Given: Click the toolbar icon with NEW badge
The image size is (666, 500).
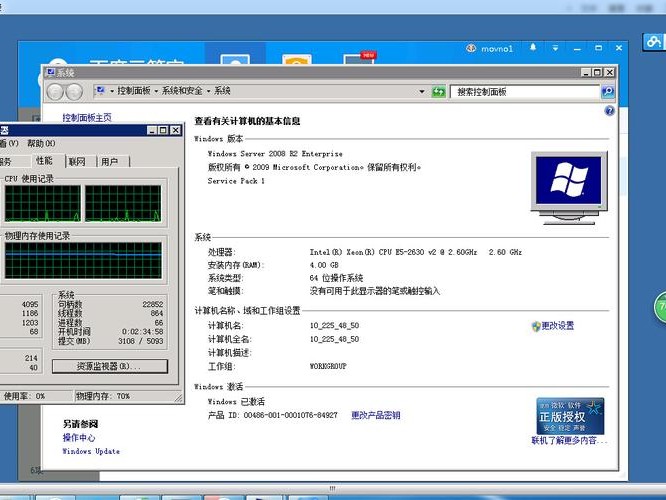Looking at the screenshot, I should pos(359,58).
